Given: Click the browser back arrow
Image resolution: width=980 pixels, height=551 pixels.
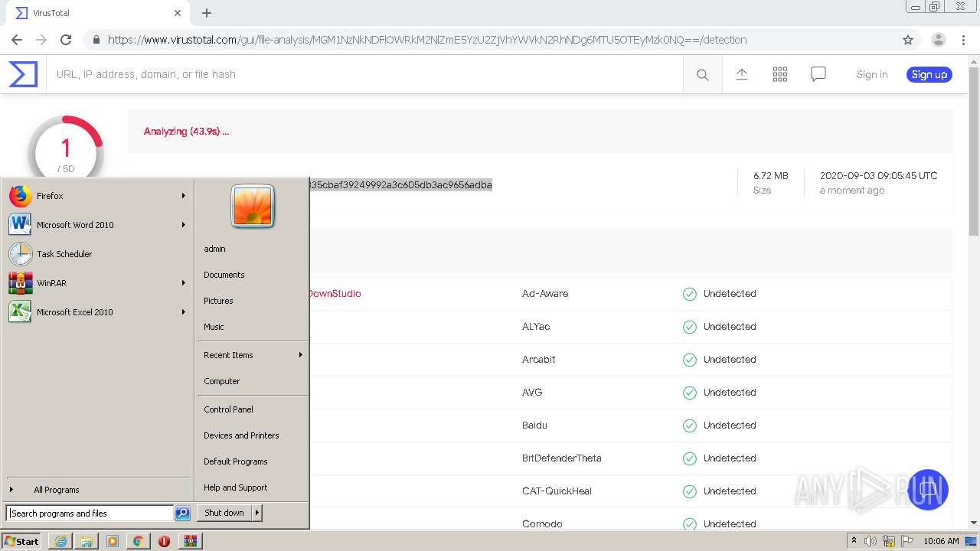Looking at the screenshot, I should (x=17, y=40).
